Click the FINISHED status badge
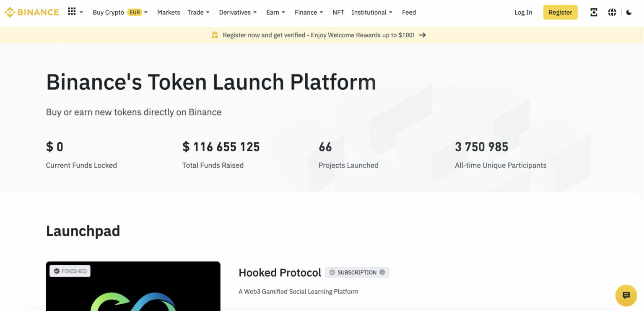The width and height of the screenshot is (644, 311). click(x=70, y=271)
